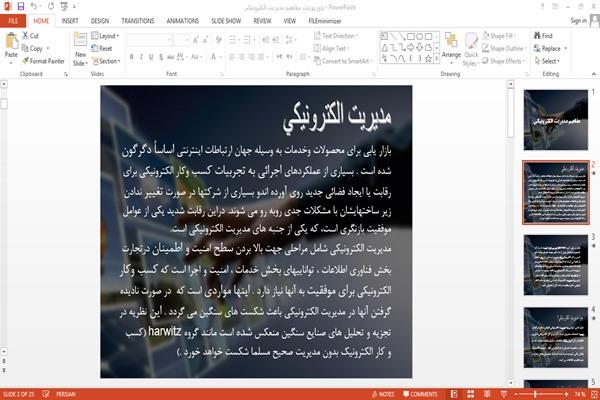Viewport: 600px width, 400px height.
Task: Apply bold formatting
Action: pos(132,57)
